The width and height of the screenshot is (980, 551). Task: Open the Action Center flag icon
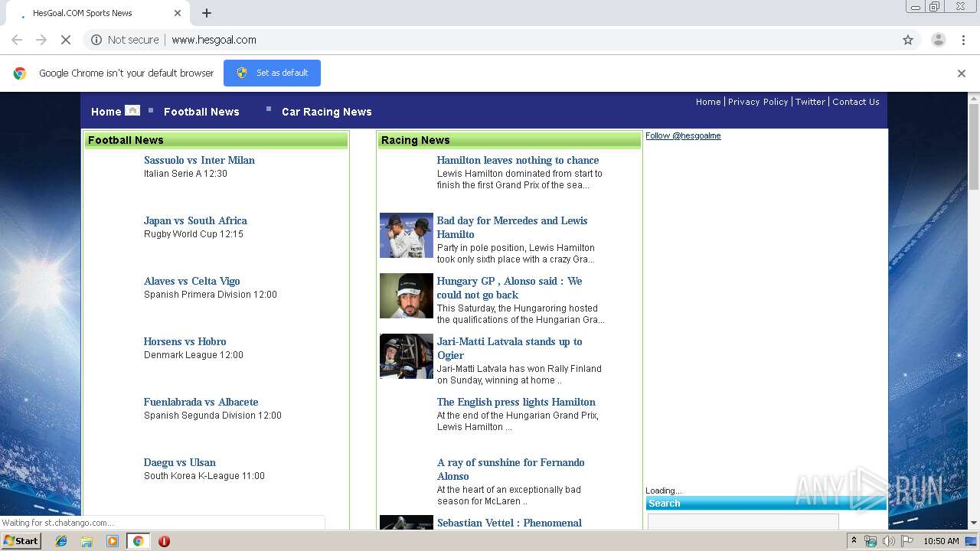pos(907,541)
